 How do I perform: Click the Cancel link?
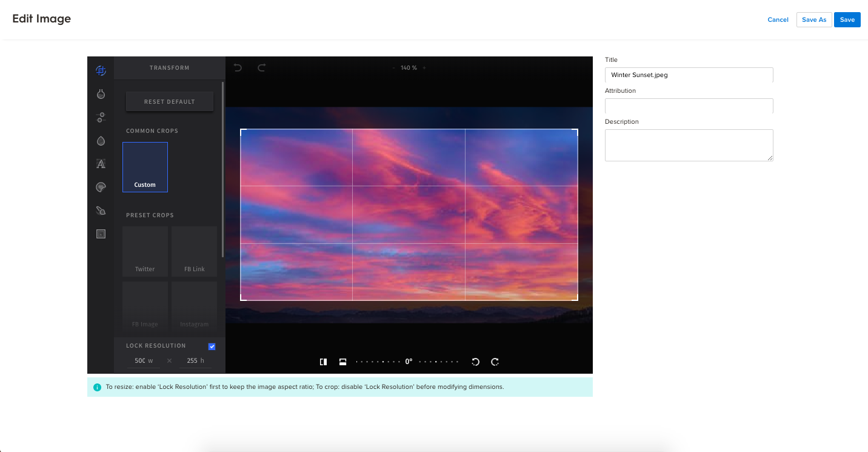[x=778, y=20]
